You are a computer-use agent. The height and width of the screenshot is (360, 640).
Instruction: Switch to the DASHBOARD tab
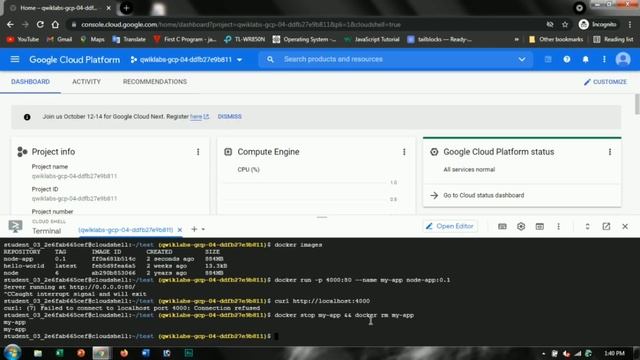tap(30, 82)
